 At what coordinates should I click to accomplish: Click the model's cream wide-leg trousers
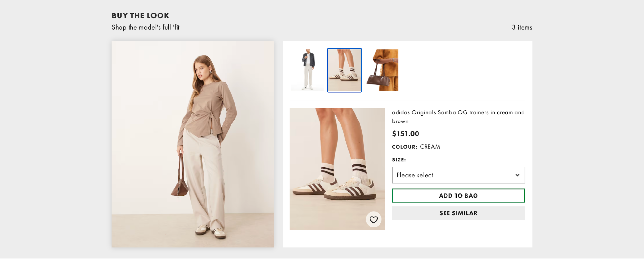pyautogui.click(x=203, y=180)
